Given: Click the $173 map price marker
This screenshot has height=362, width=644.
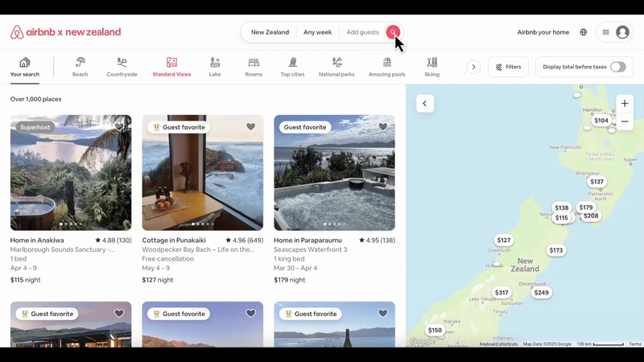Looking at the screenshot, I should (556, 250).
